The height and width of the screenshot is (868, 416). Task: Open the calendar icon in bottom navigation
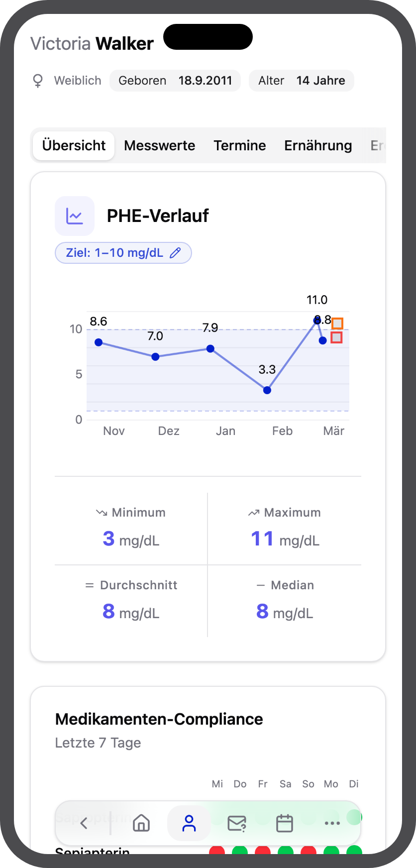pyautogui.click(x=285, y=823)
